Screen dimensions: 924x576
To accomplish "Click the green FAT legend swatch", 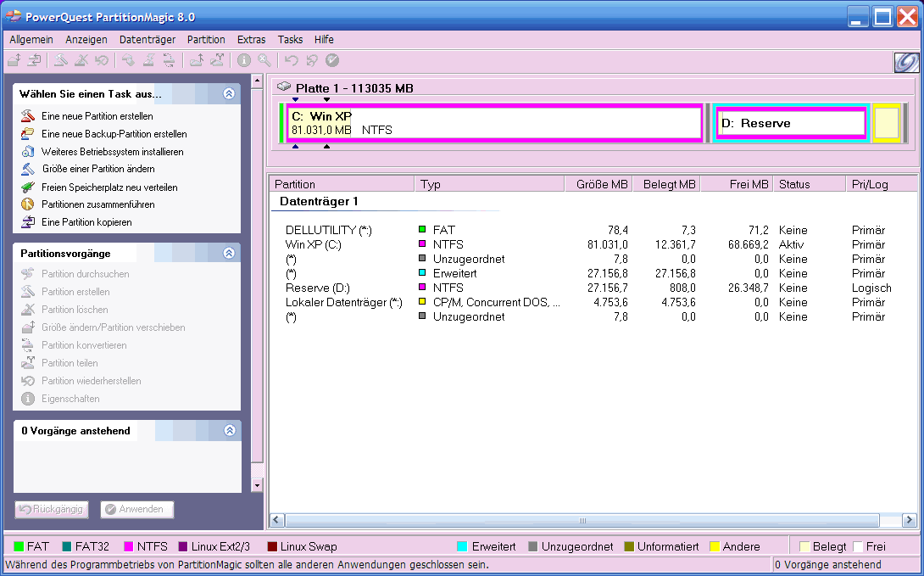I will pos(19,546).
